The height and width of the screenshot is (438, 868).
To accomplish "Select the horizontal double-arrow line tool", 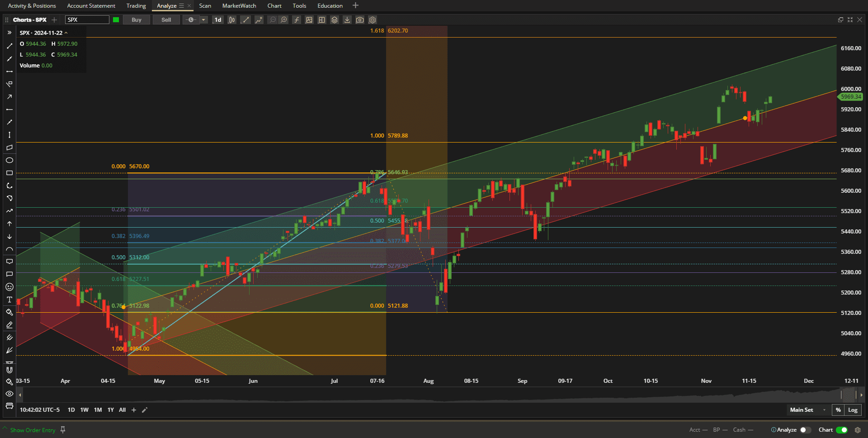I will tap(9, 71).
